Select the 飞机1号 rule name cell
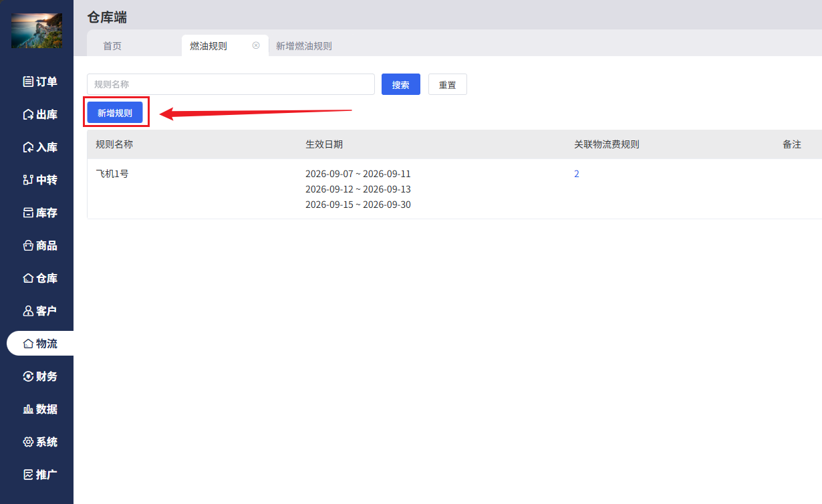822x504 pixels. 112,174
